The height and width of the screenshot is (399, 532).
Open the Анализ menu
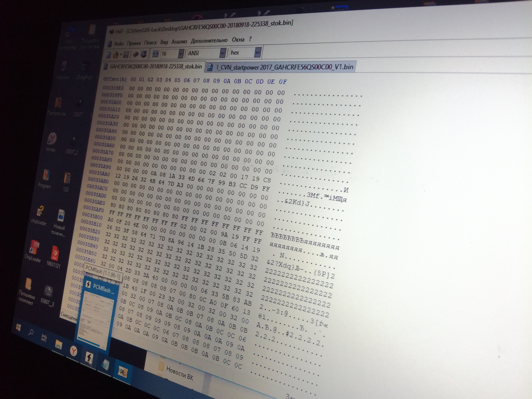coord(179,42)
